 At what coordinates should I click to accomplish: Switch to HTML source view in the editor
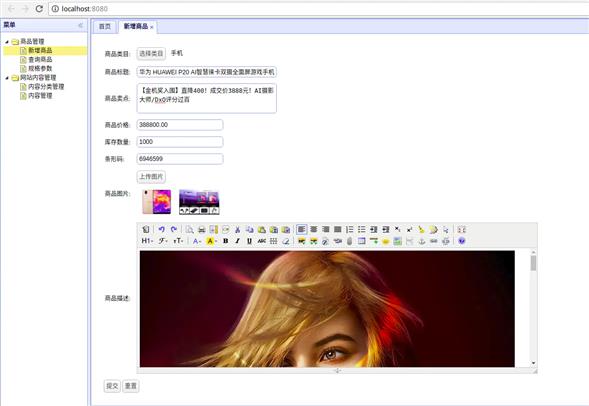[x=146, y=229]
